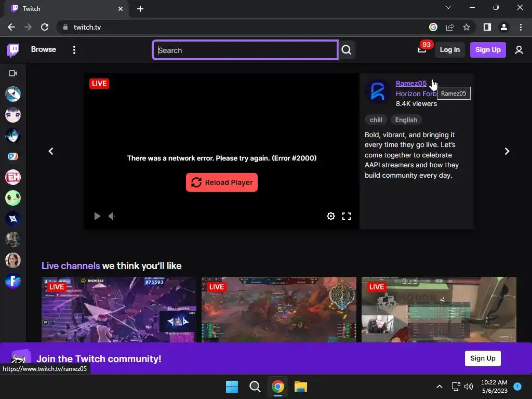The width and height of the screenshot is (532, 399).
Task: Open the notifications inbox with 93 badge
Action: [x=422, y=50]
